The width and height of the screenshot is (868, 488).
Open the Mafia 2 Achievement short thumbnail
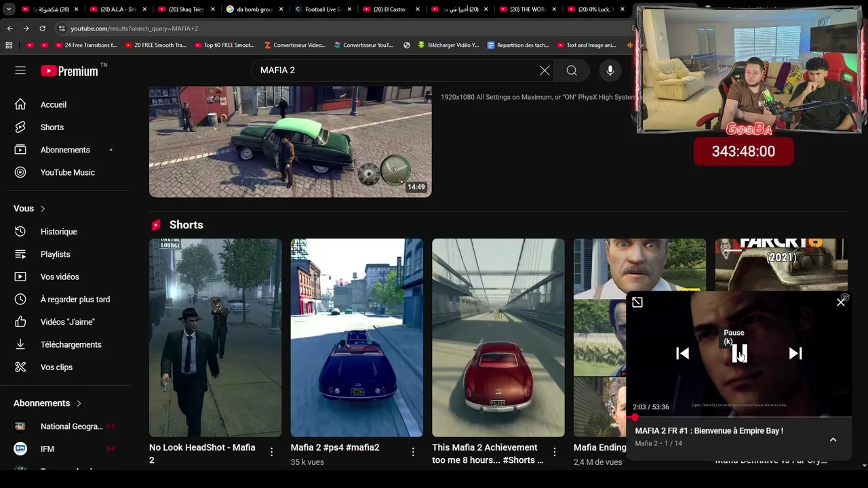pyautogui.click(x=498, y=338)
